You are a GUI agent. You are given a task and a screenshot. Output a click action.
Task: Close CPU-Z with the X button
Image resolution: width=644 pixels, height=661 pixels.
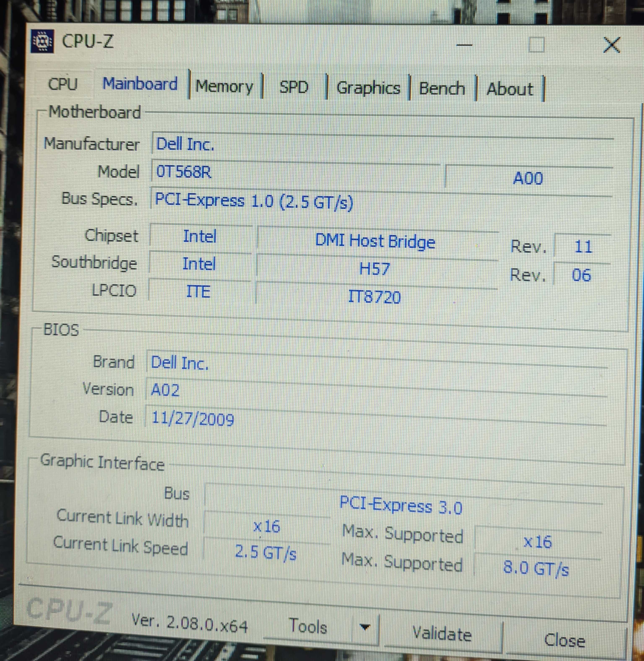(611, 45)
